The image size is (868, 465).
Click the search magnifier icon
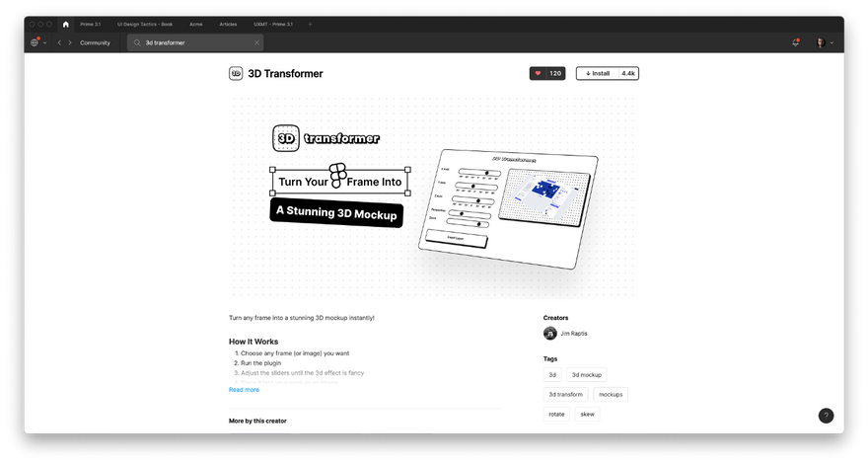tap(137, 42)
